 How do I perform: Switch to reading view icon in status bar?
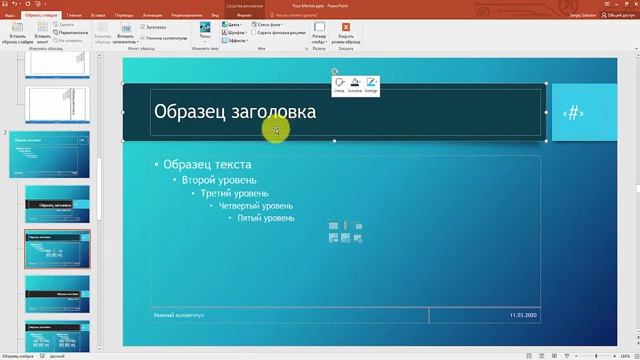[554, 356]
